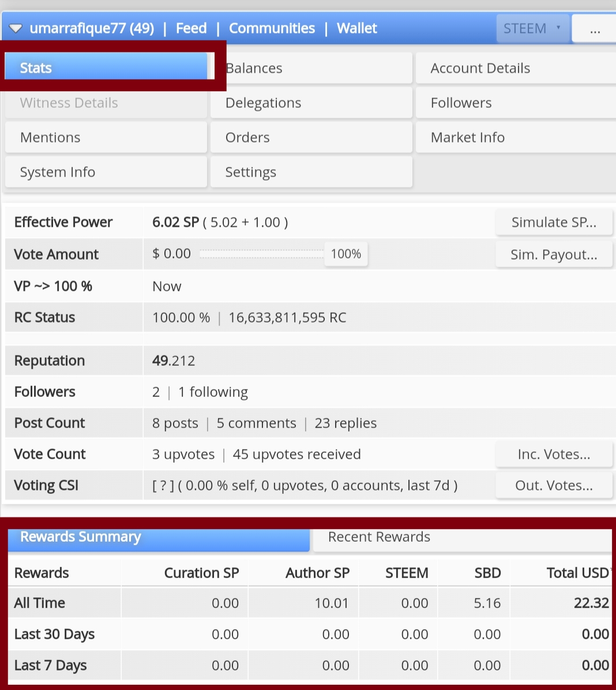Click the ellipsis more options button
The image size is (616, 690).
pos(595,29)
